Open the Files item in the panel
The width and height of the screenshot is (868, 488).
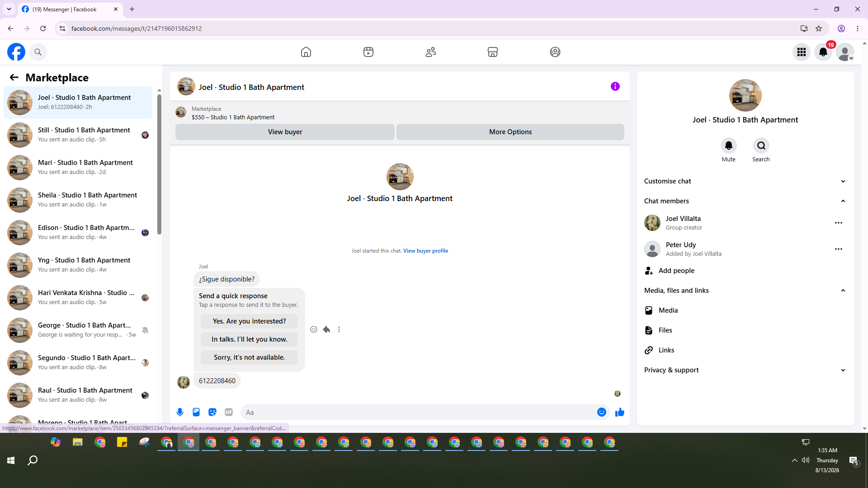click(x=745, y=330)
